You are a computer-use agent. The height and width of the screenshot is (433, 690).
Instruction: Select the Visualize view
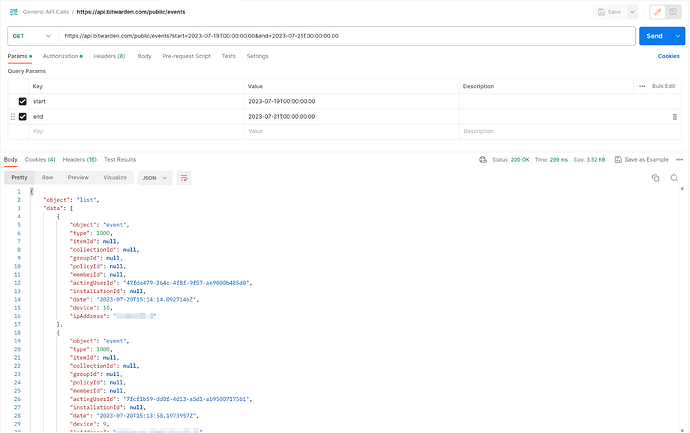(115, 178)
